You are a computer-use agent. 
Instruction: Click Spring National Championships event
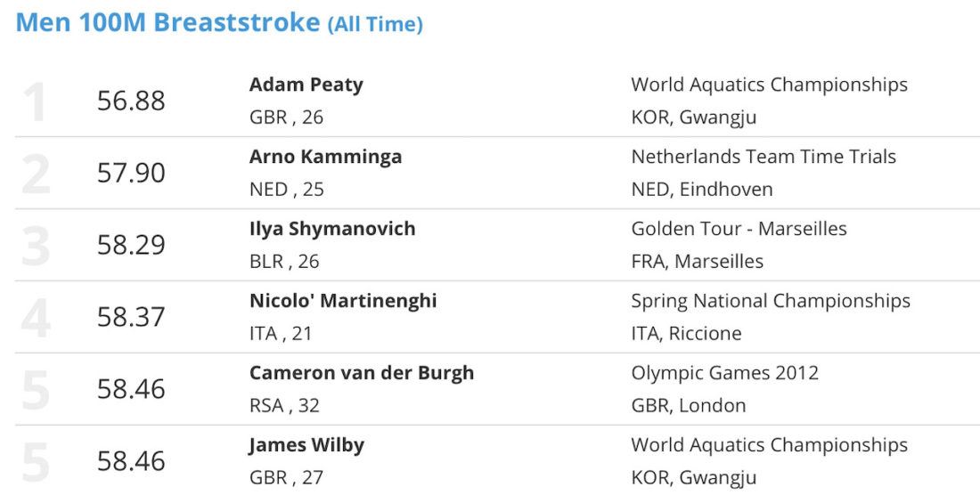(771, 302)
